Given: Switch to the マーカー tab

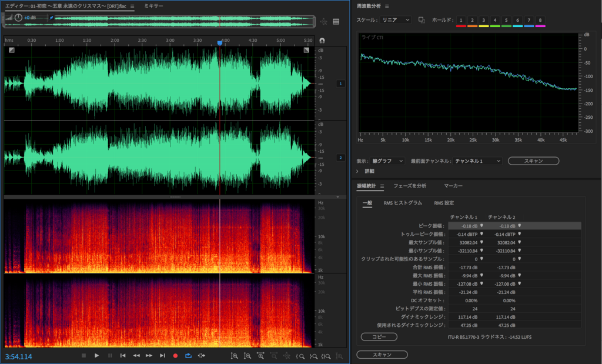Looking at the screenshot, I should coord(453,186).
